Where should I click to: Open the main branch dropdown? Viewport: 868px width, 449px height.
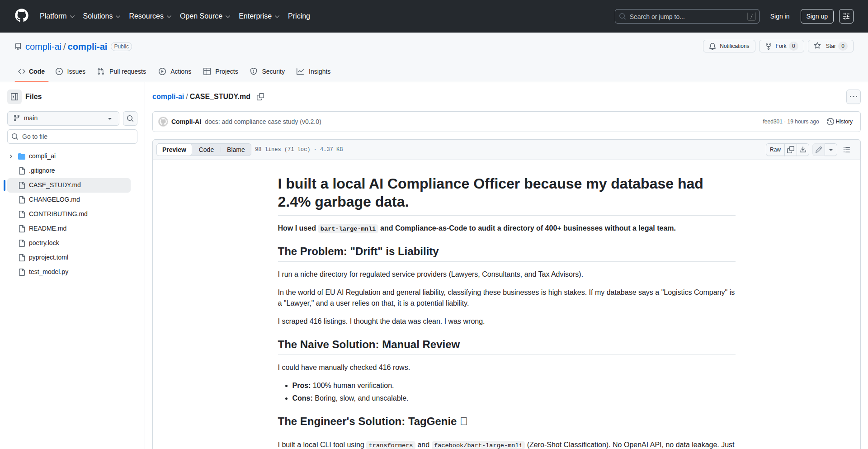point(63,118)
